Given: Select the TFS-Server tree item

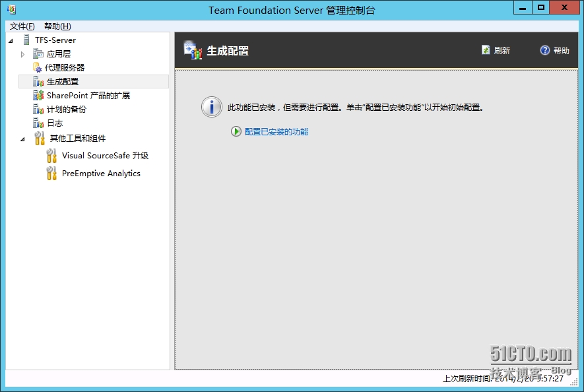Looking at the screenshot, I should [55, 40].
